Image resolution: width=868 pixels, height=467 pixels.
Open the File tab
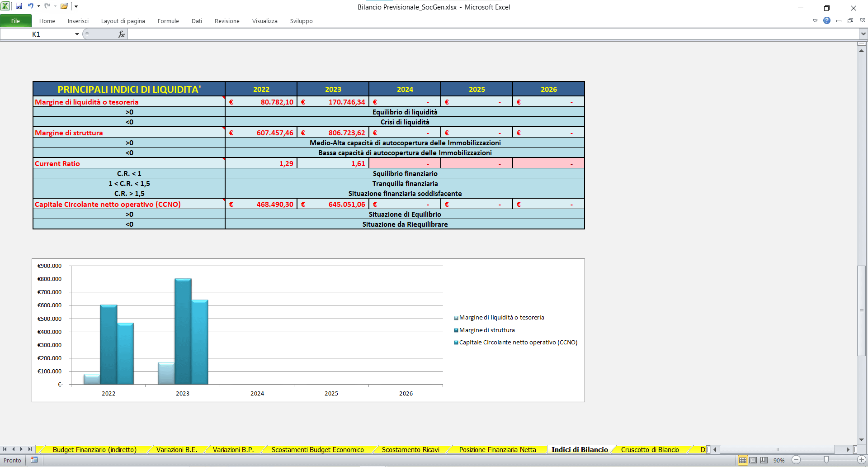[16, 21]
